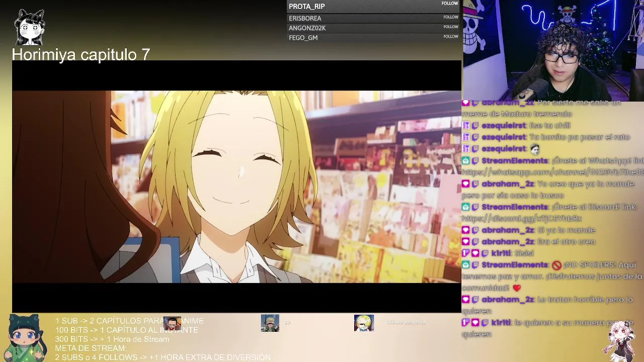Click the '1 SUB -> 2 CAPÍTULOS' line
Screen dimensions: 644x362
pos(129,321)
